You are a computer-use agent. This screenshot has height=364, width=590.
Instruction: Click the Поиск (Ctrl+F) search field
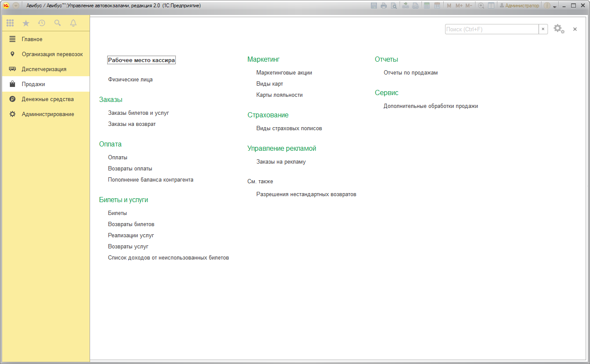coord(491,29)
